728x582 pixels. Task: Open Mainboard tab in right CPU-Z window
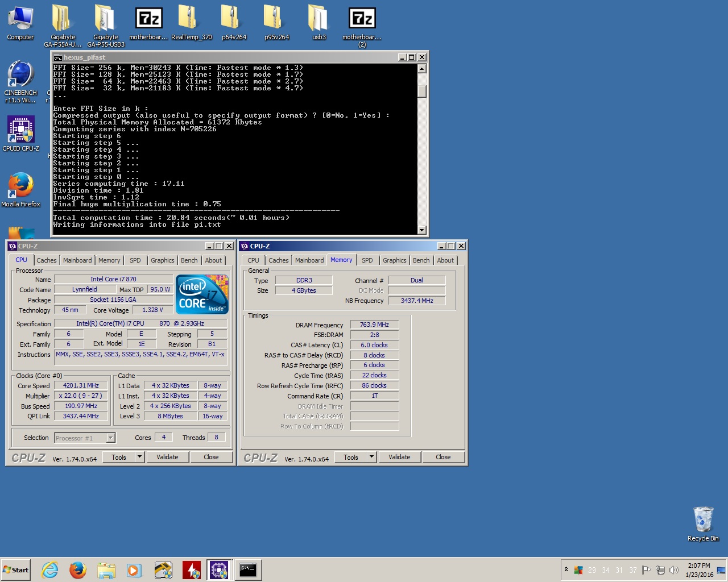[309, 260]
